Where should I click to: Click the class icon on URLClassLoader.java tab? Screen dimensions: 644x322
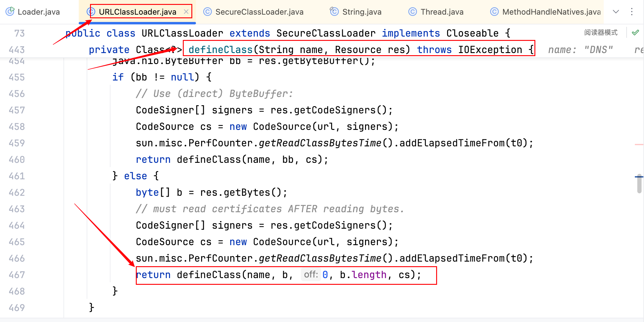point(91,12)
